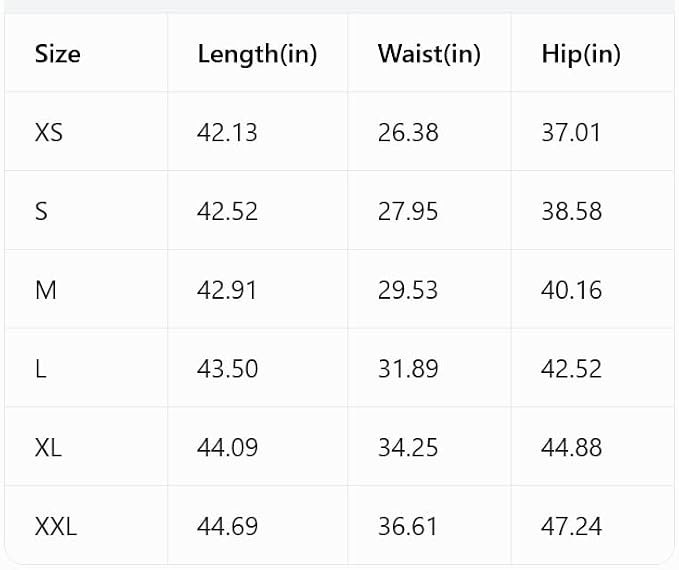Click the XXL waist value 36.61
679x570 pixels.
pyautogui.click(x=407, y=526)
